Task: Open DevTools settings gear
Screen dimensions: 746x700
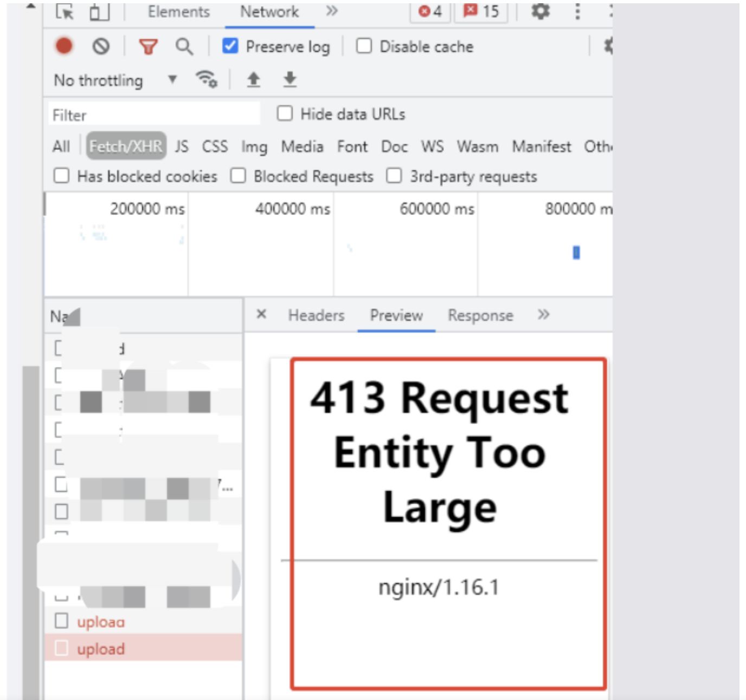Action: 540,11
